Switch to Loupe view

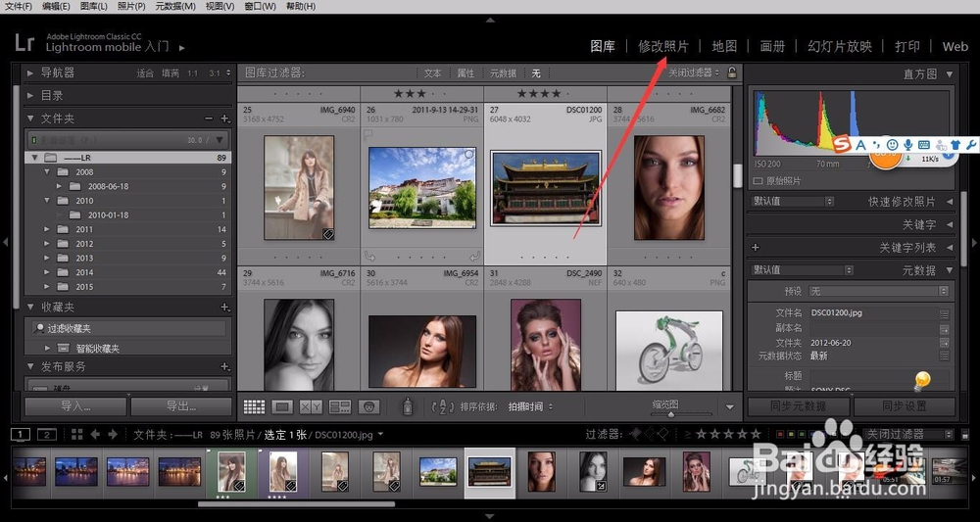(282, 407)
